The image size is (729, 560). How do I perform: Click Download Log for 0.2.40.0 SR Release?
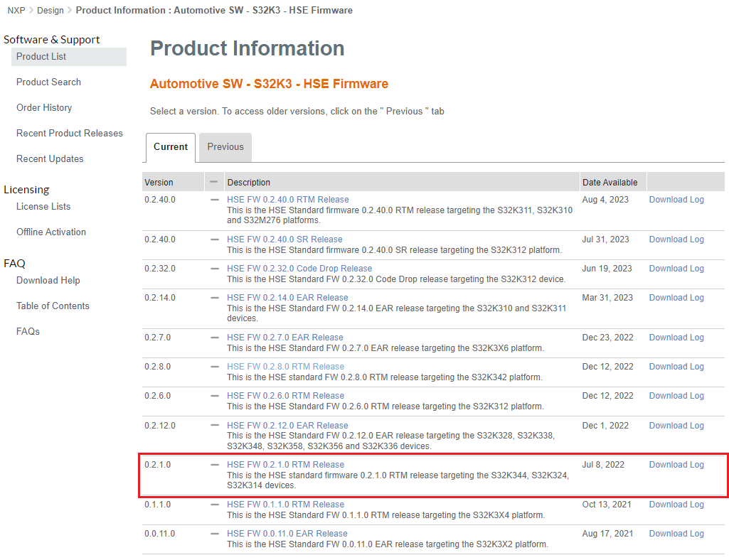click(676, 239)
